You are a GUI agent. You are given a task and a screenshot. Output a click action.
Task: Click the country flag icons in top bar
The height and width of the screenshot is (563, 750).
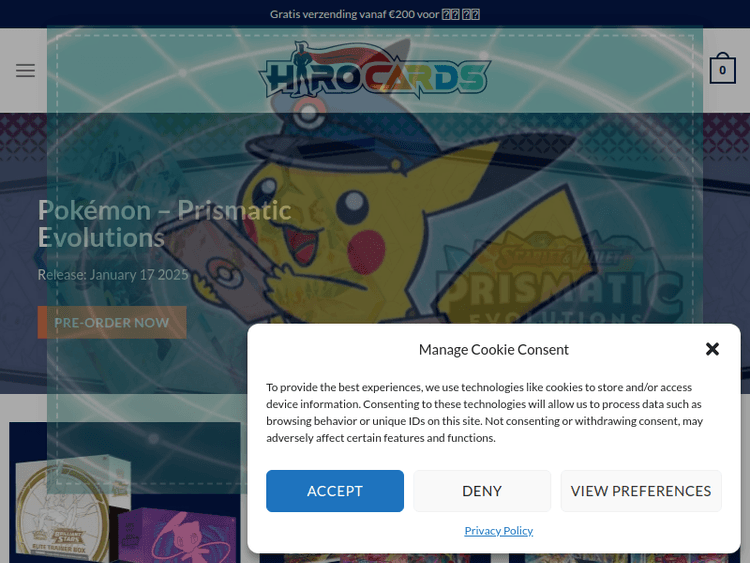[x=461, y=14]
